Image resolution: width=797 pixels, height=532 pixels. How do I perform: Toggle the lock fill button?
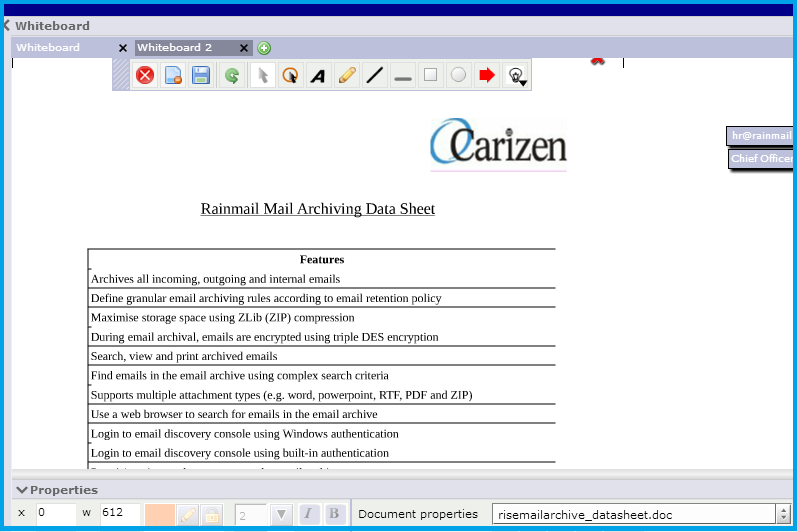pyautogui.click(x=212, y=515)
